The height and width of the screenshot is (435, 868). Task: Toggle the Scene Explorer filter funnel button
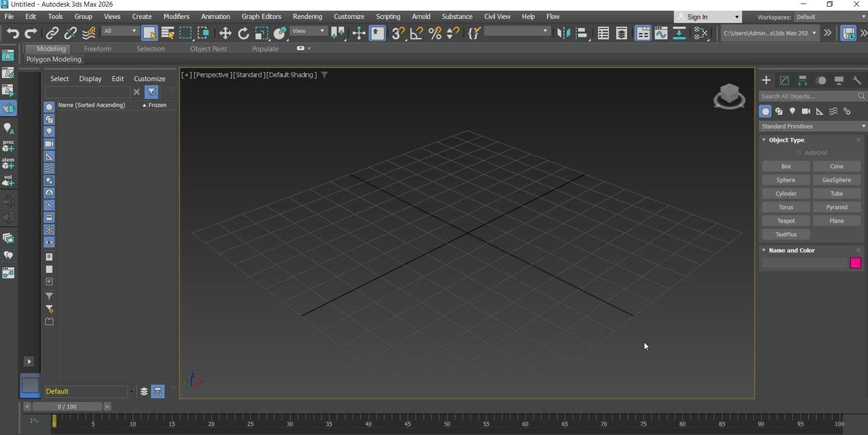(x=152, y=92)
